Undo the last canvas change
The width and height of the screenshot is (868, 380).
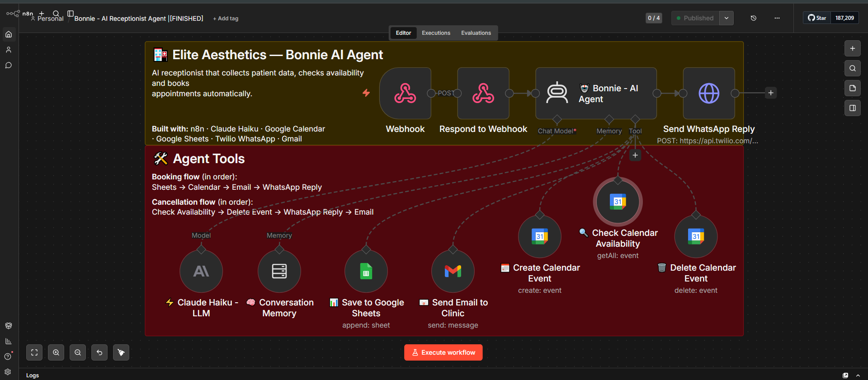(x=99, y=352)
